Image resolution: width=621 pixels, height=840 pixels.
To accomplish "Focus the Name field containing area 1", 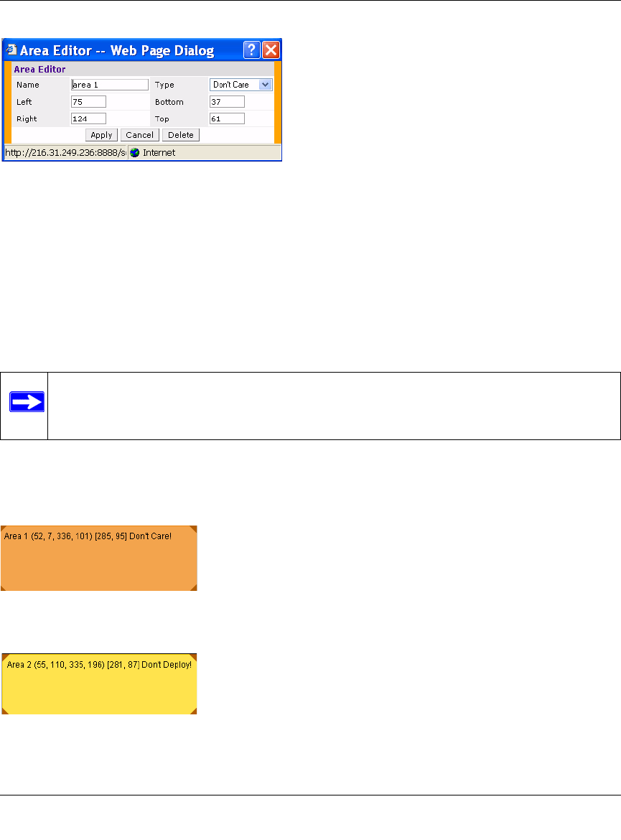I will (110, 85).
